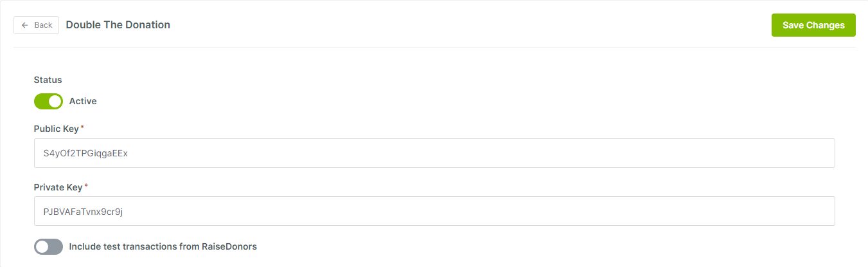This screenshot has width=868, height=267.
Task: Enable Include test transactions from RaiseDonors toggle
Action: click(48, 246)
